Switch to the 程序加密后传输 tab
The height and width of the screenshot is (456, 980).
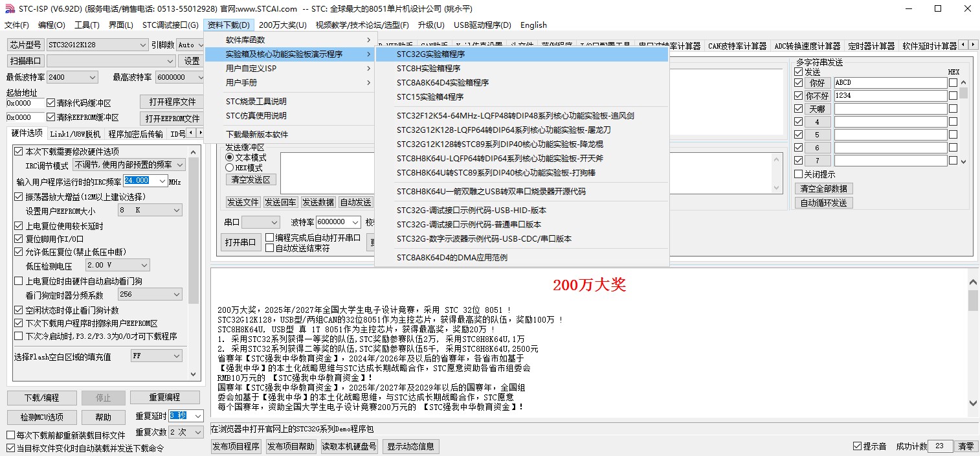pos(135,134)
